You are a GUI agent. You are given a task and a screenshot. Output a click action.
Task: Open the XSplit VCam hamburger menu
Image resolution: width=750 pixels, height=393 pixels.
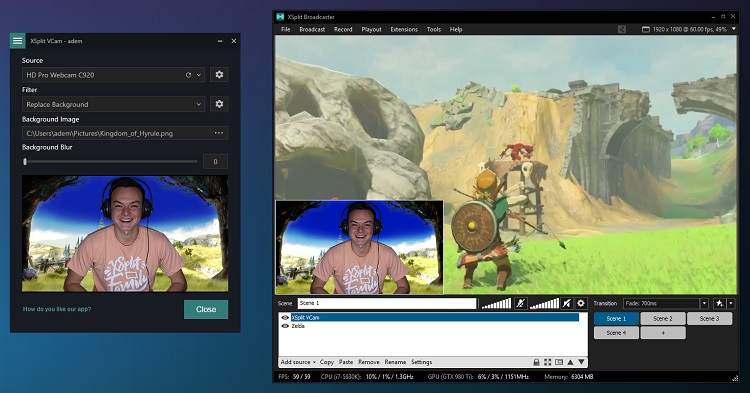(x=18, y=41)
